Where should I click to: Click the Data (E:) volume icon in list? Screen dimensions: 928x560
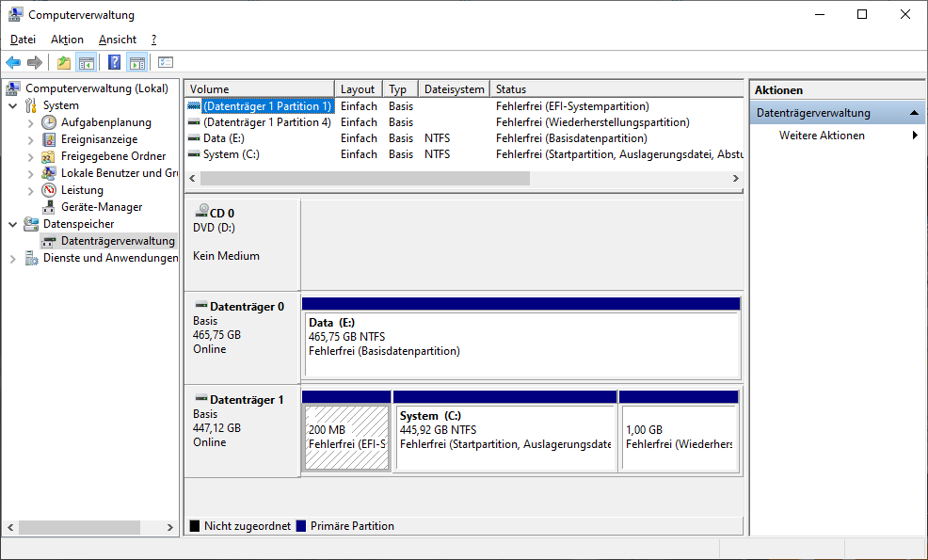(x=194, y=138)
